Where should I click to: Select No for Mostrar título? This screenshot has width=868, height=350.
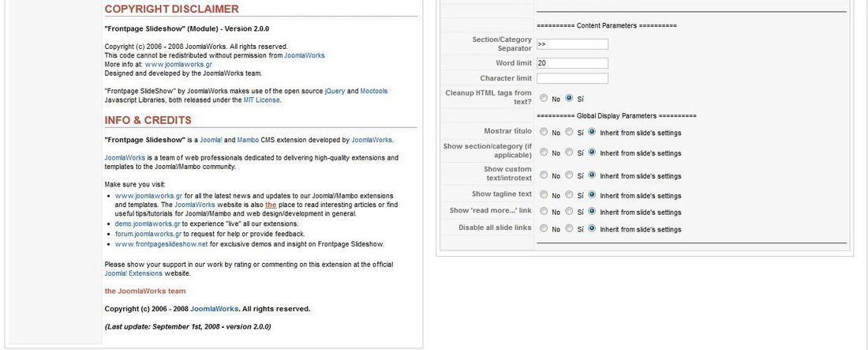(544, 132)
